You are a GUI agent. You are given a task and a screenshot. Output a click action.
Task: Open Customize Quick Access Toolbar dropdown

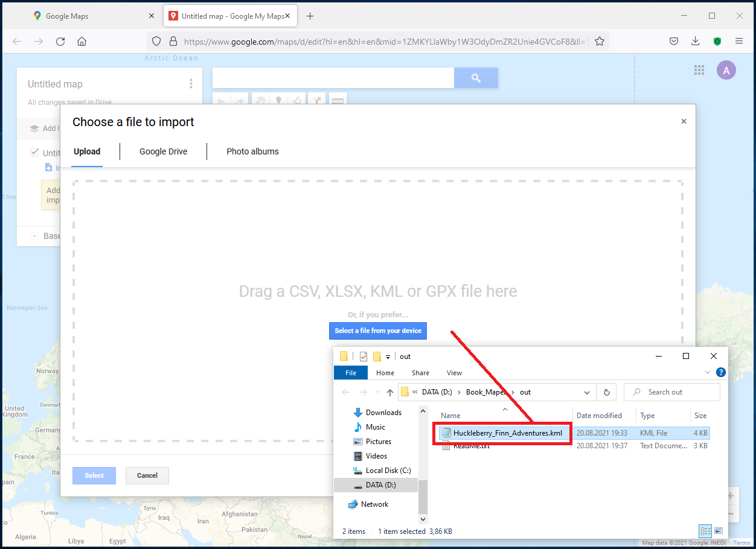[388, 357]
